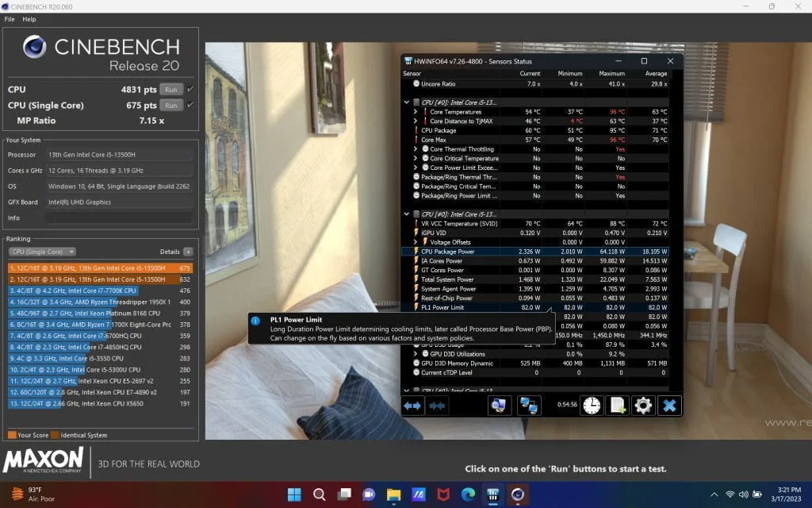
Task: Click the HWiNFO collapse columns arrows icon
Action: pyautogui.click(x=436, y=406)
